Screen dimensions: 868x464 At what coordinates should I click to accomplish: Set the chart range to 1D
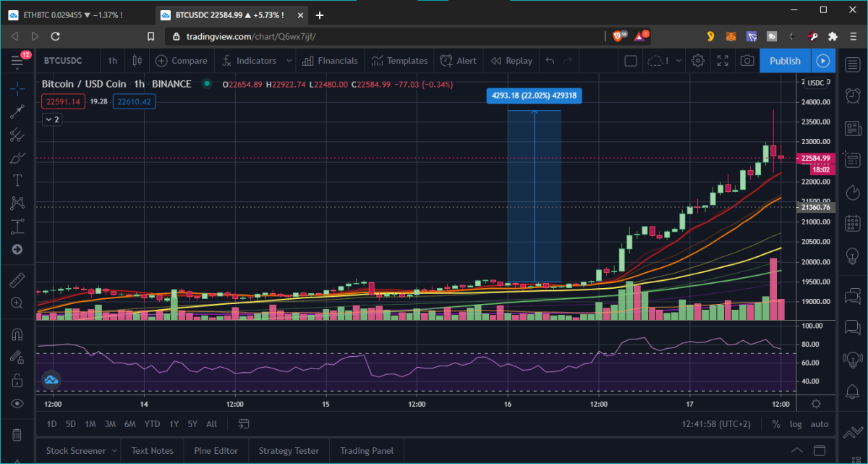click(x=52, y=424)
